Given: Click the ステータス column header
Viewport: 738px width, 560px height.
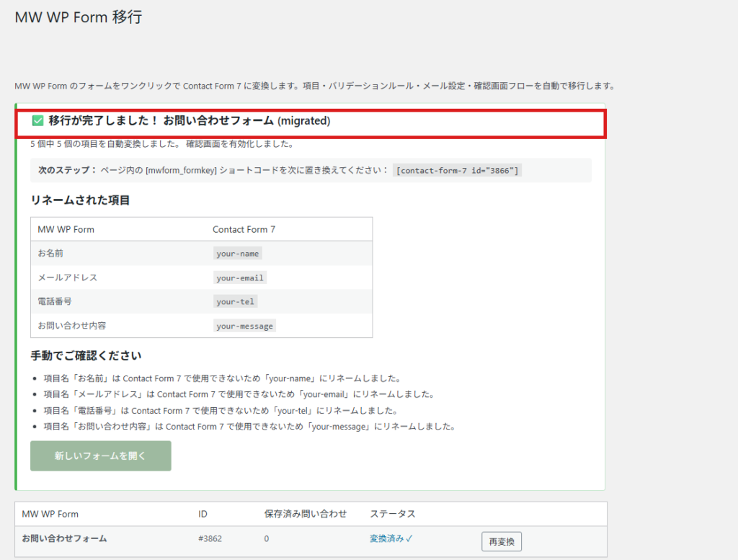Looking at the screenshot, I should [x=393, y=514].
